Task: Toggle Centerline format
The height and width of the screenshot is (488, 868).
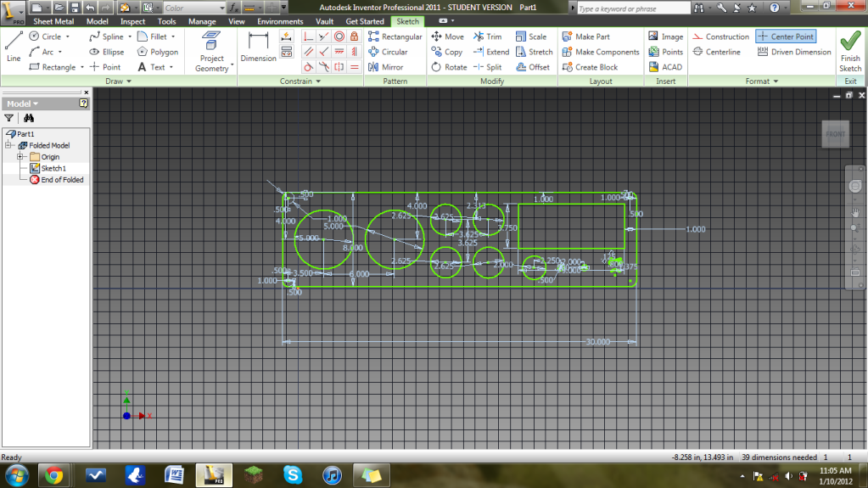Action: click(x=716, y=52)
